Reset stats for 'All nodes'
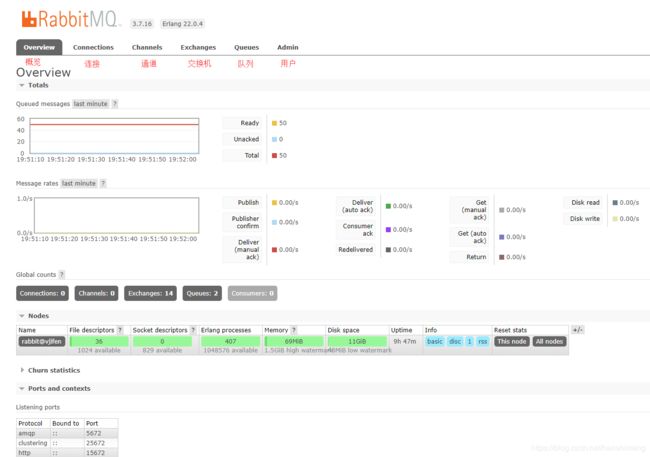650x457 pixels. (x=549, y=341)
